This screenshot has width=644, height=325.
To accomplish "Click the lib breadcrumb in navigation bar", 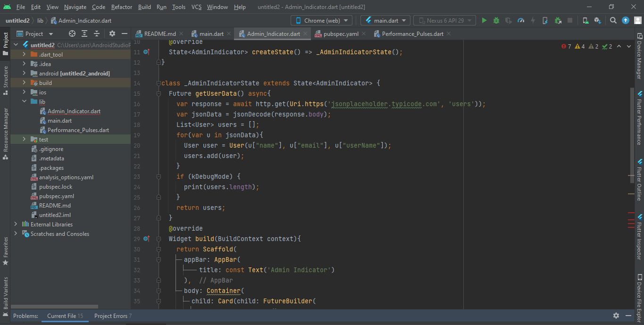I will click(40, 21).
